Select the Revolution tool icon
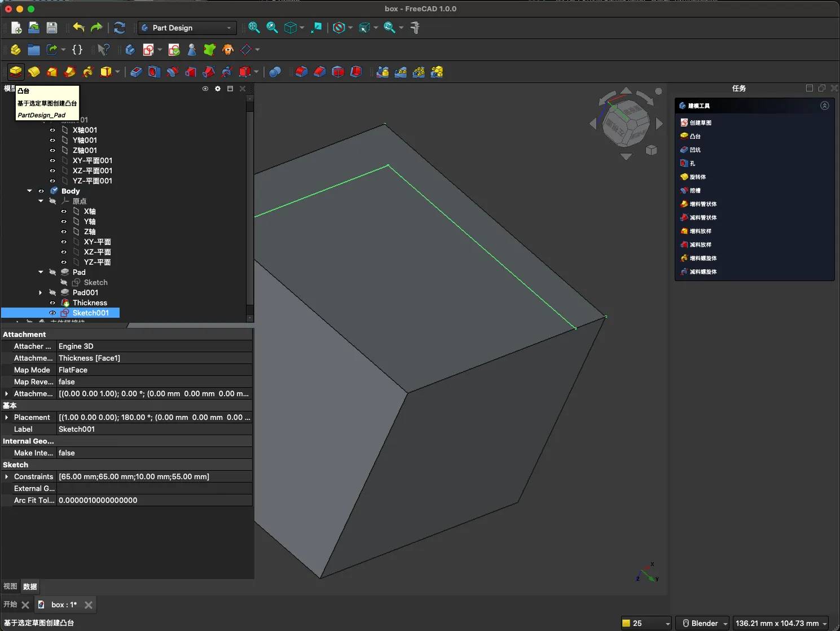The height and width of the screenshot is (631, 840). point(34,72)
